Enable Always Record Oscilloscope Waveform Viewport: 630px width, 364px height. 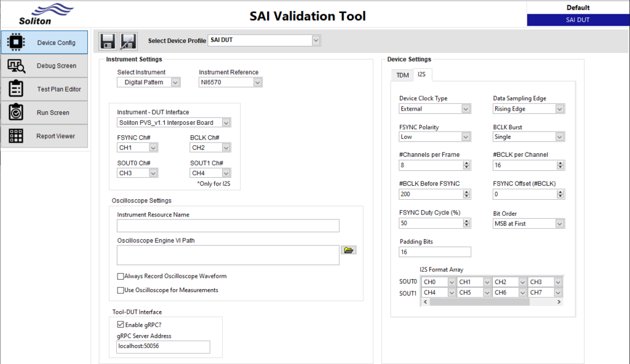coord(121,276)
